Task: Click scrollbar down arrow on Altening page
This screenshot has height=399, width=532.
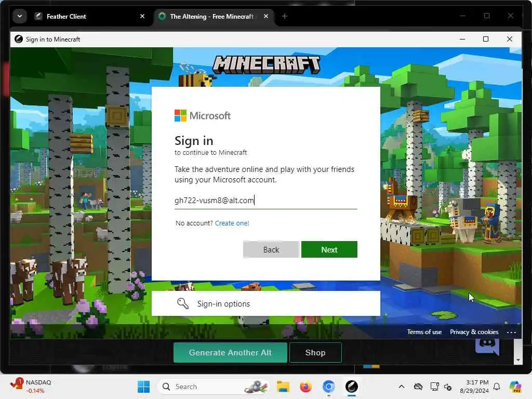Action: (x=518, y=360)
